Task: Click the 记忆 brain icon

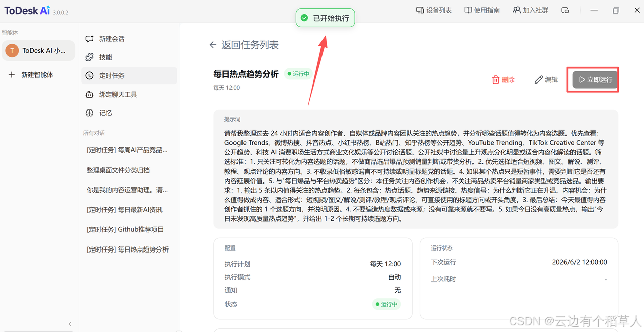Action: click(x=90, y=113)
